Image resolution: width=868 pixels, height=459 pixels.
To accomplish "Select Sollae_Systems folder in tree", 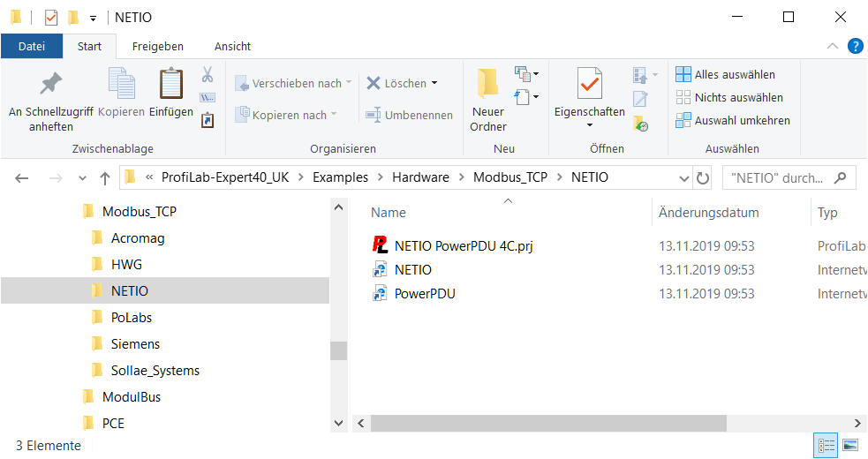I will click(x=155, y=371).
